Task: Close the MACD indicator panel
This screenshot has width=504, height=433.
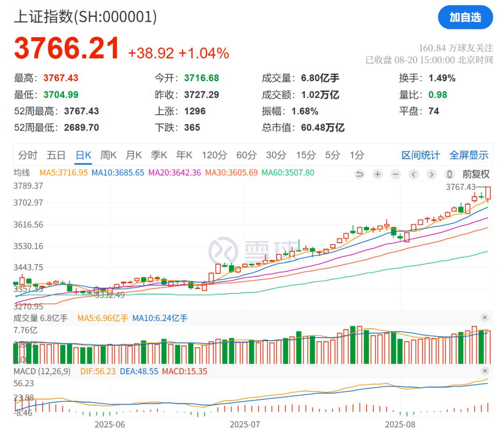Action: (485, 371)
